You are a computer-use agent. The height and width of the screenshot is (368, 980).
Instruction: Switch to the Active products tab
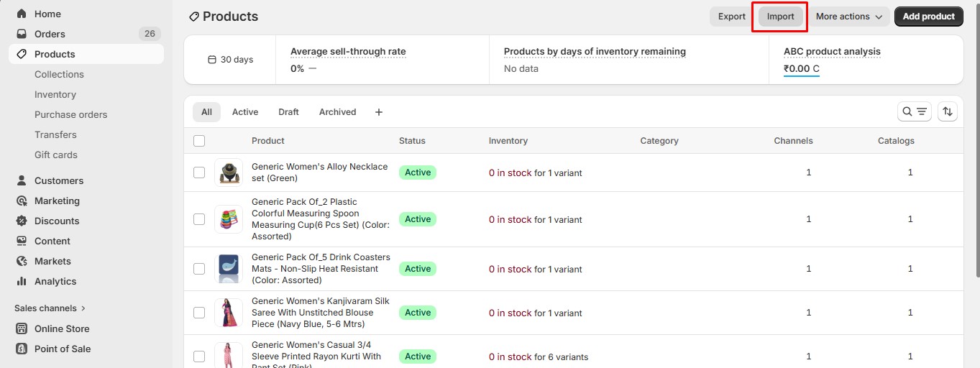[244, 112]
